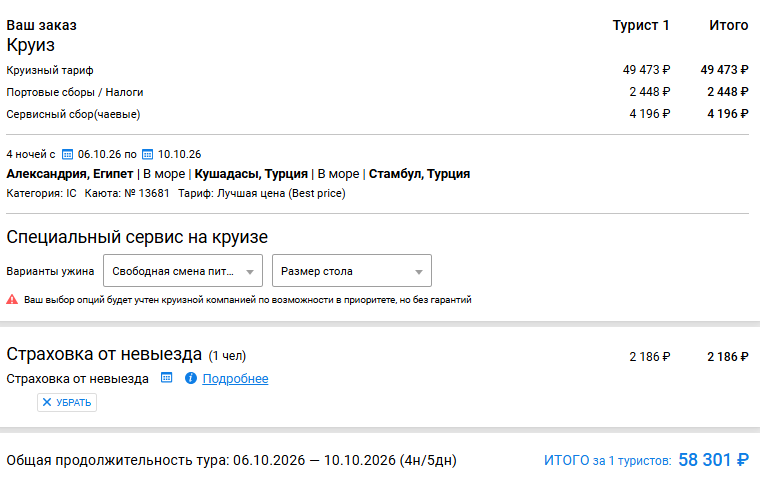Screen dimensions: 760x477
Task: Click the Ваш заказ heading
Action: [x=42, y=25]
